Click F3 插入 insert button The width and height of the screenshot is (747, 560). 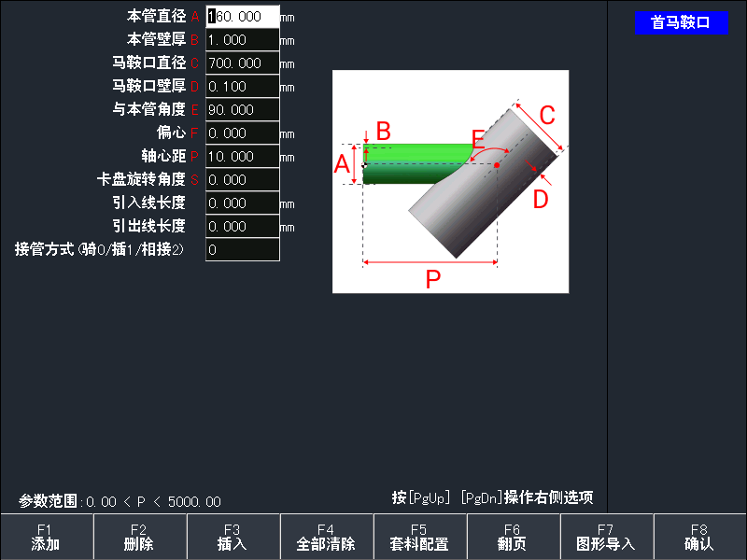233,536
